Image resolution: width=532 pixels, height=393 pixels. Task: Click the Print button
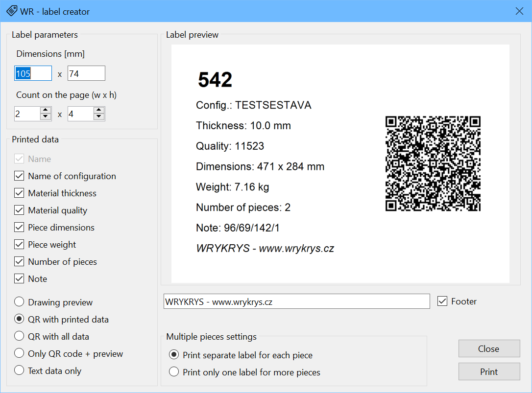click(x=489, y=371)
